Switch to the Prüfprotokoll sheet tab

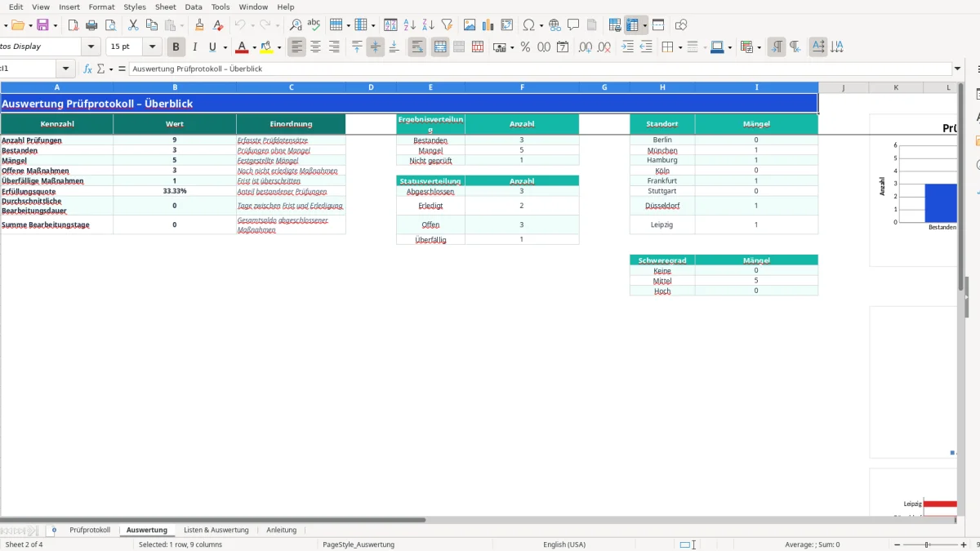point(90,530)
